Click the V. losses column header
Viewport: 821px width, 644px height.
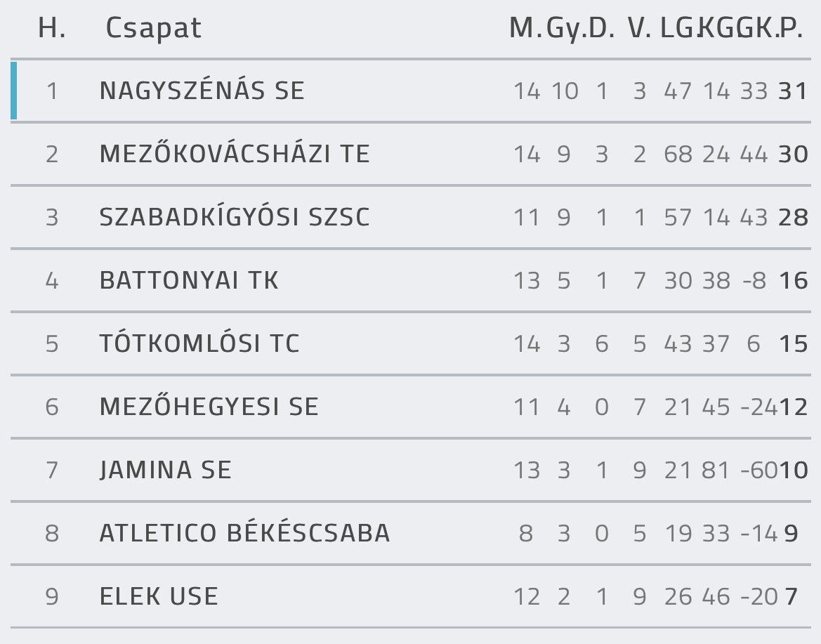tap(639, 28)
